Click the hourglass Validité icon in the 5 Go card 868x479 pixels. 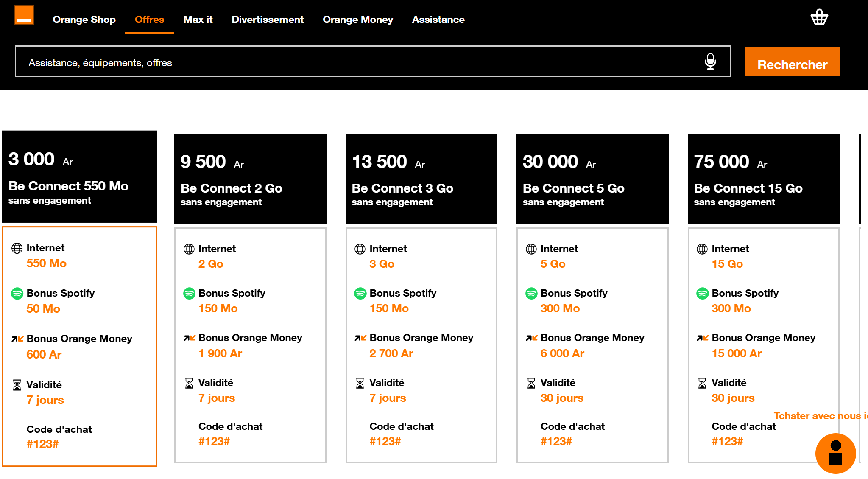pos(531,383)
